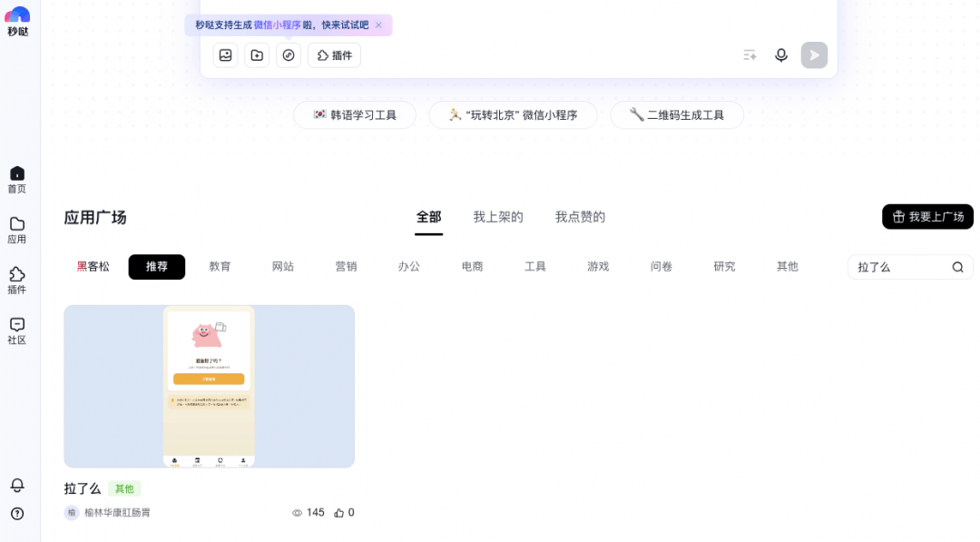The width and height of the screenshot is (980, 542).
Task: Click the search field containing 拉了么
Action: (x=898, y=267)
